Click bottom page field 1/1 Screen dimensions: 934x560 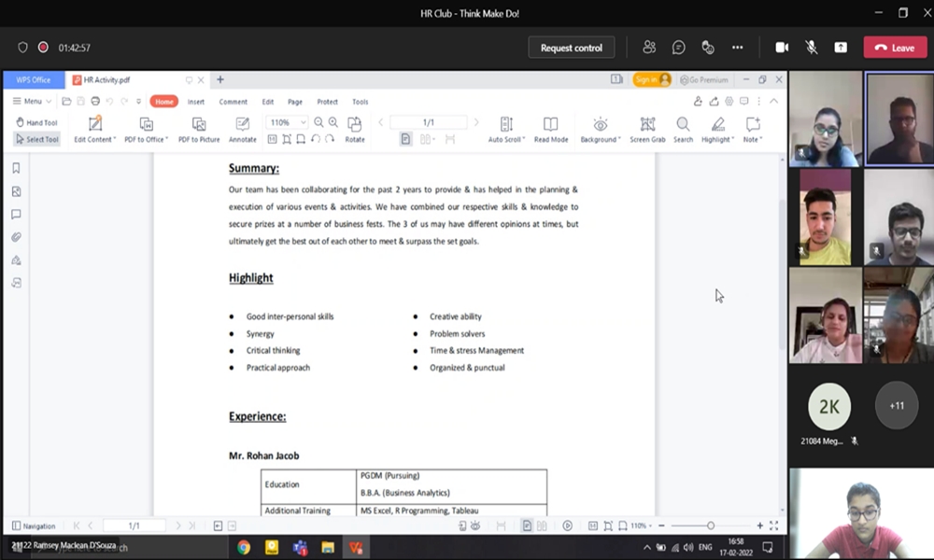click(134, 526)
